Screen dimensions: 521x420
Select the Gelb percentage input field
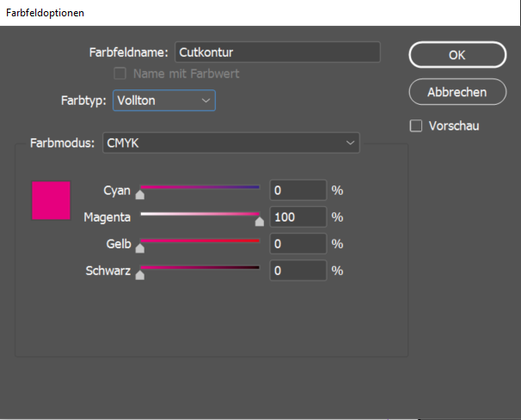point(297,244)
